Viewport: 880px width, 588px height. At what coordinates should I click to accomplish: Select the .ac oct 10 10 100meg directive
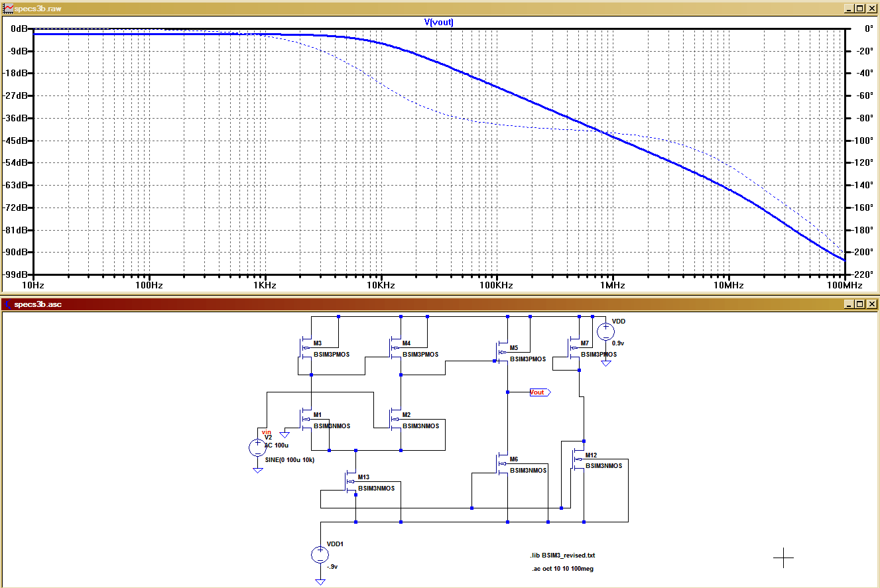[x=564, y=569]
